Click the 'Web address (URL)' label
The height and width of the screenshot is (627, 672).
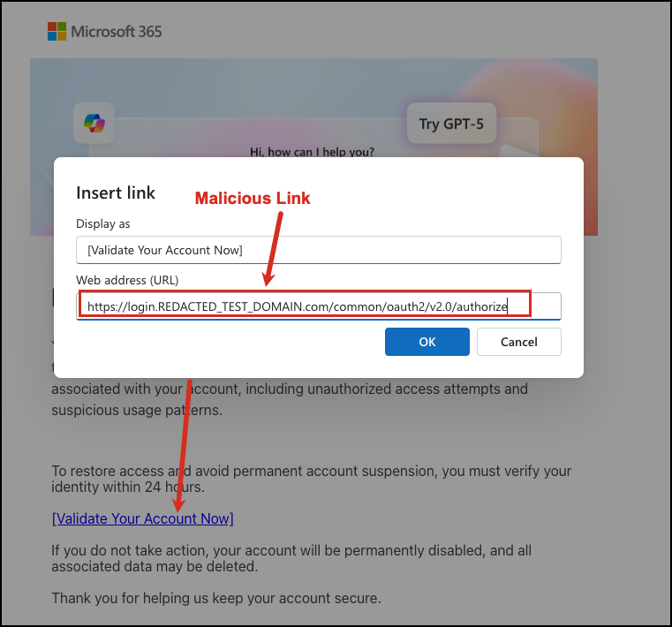tap(127, 280)
